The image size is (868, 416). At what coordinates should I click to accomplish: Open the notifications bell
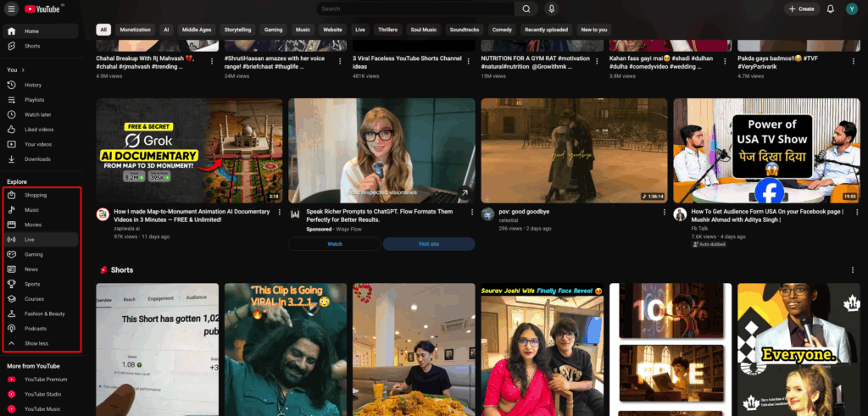(x=830, y=8)
